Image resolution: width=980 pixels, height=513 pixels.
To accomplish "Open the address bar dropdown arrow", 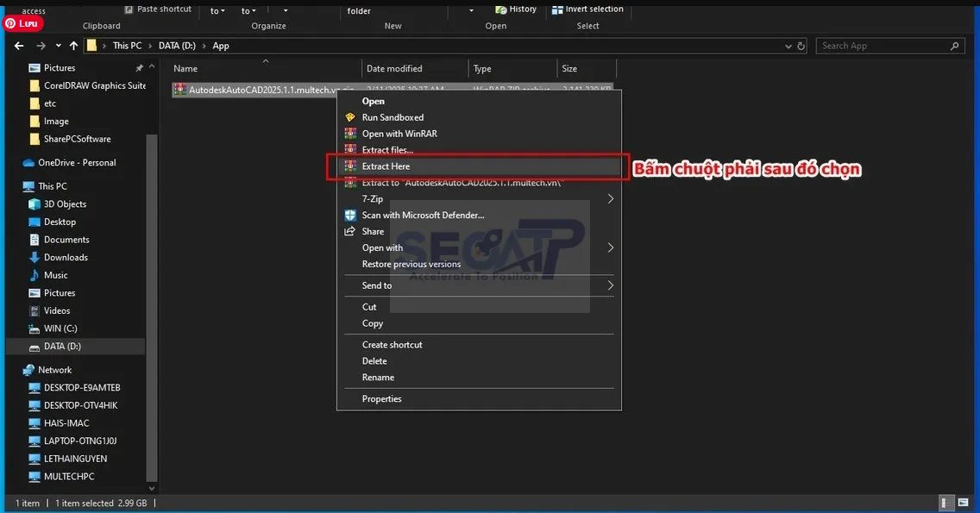I will pos(788,46).
